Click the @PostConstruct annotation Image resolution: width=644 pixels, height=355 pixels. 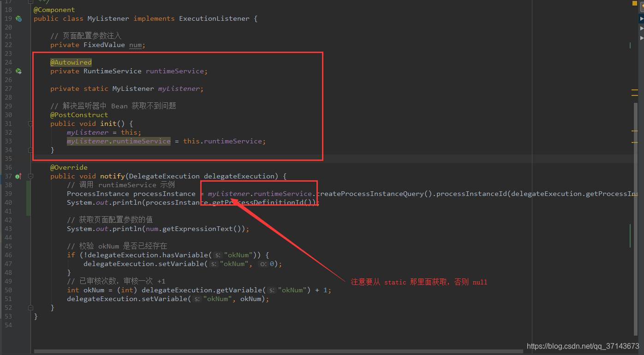click(x=79, y=115)
